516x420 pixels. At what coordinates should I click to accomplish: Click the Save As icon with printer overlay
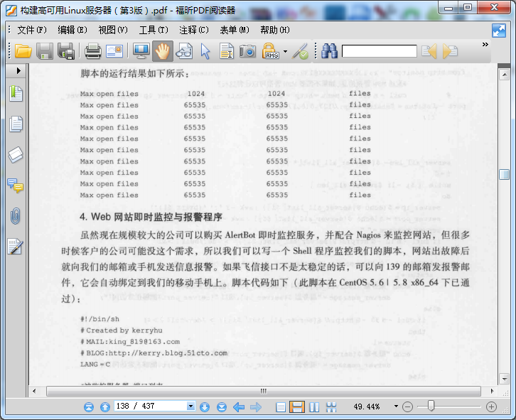click(66, 51)
